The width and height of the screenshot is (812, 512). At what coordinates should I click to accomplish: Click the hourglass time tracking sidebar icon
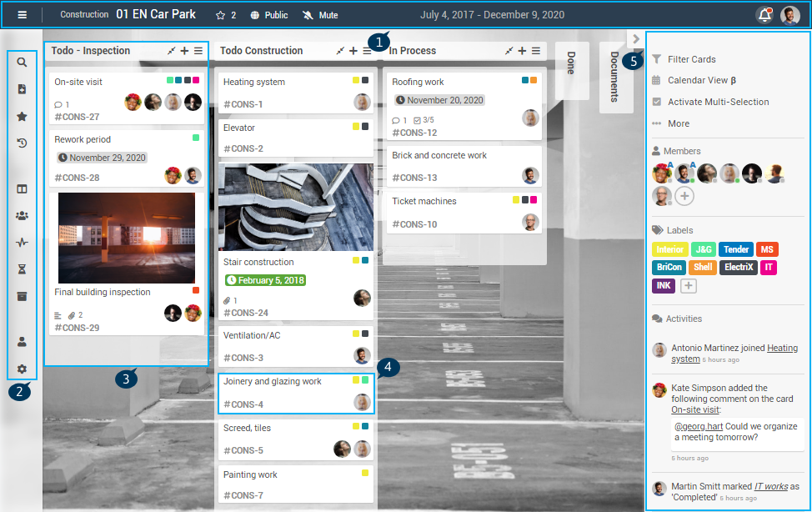[x=22, y=270]
